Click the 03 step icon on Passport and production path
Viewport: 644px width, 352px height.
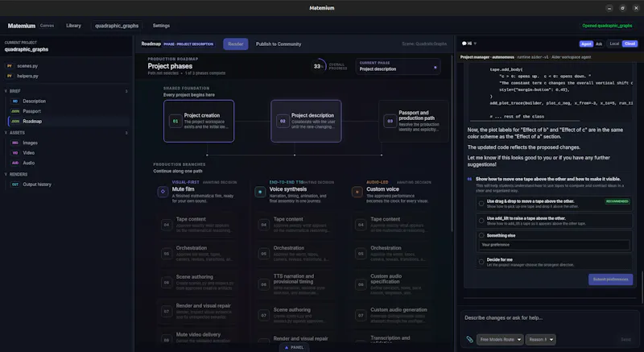[390, 121]
